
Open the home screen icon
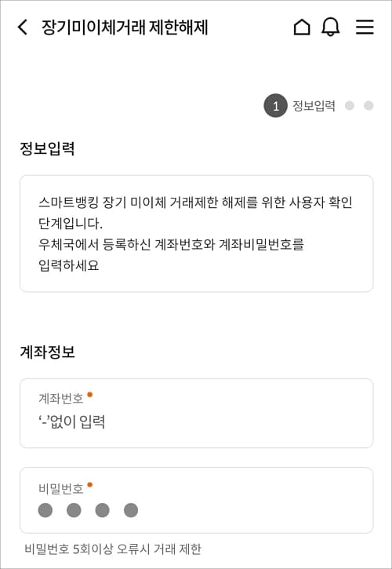click(302, 27)
